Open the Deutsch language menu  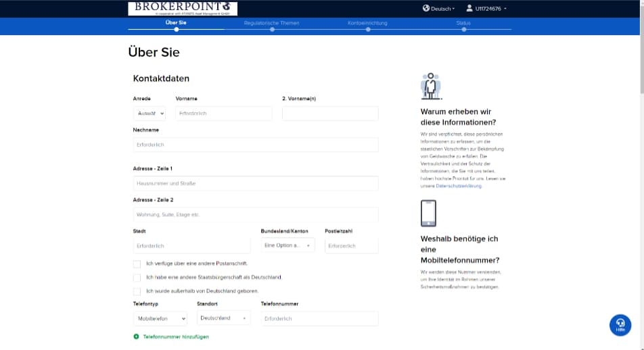click(438, 9)
